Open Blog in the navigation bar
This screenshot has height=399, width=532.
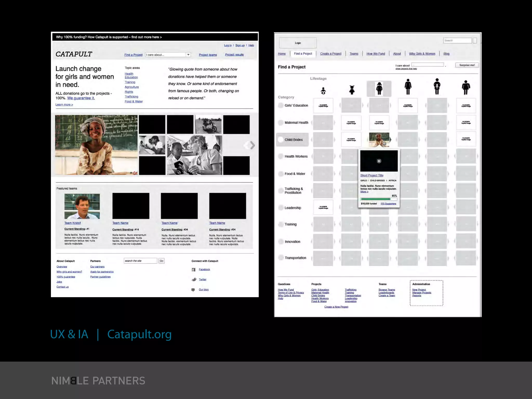(446, 54)
